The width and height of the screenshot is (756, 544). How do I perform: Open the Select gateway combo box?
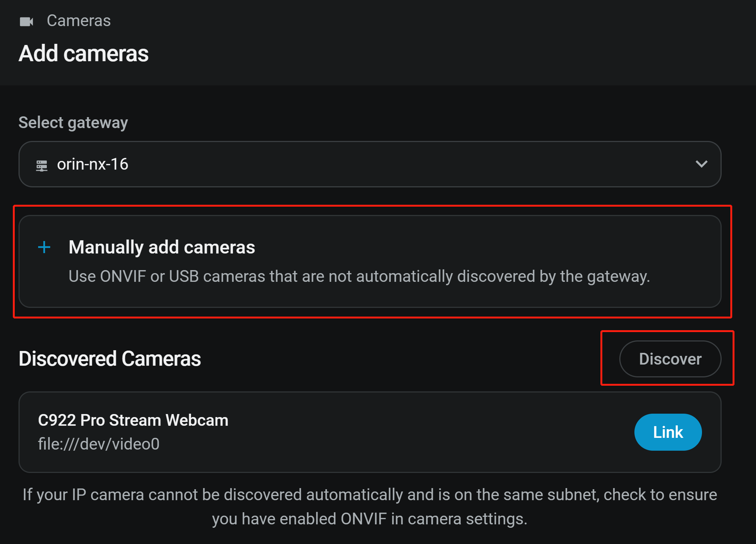[x=370, y=164]
